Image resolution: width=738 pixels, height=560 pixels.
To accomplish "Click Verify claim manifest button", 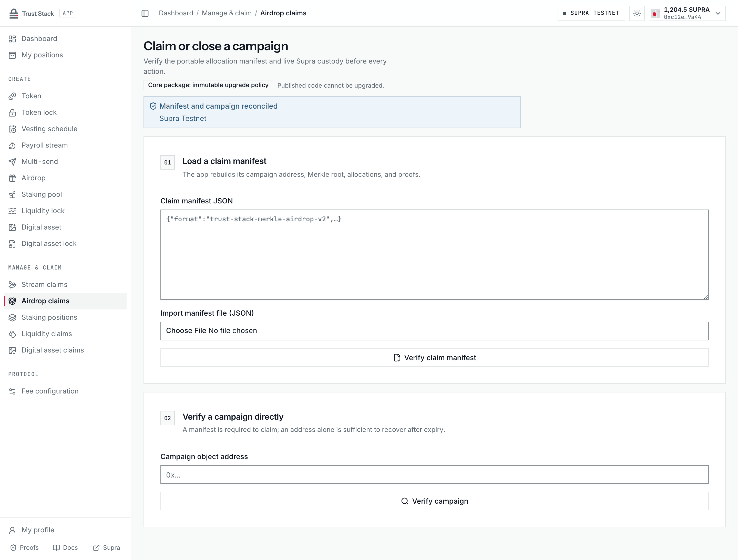I will (434, 358).
